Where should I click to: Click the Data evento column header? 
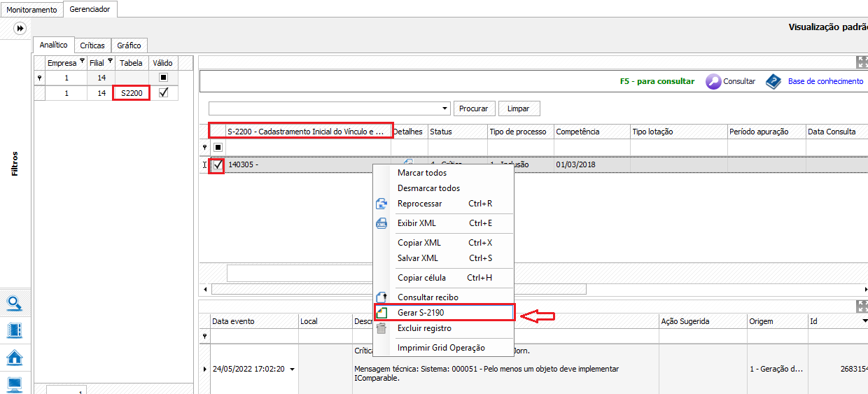pos(254,321)
